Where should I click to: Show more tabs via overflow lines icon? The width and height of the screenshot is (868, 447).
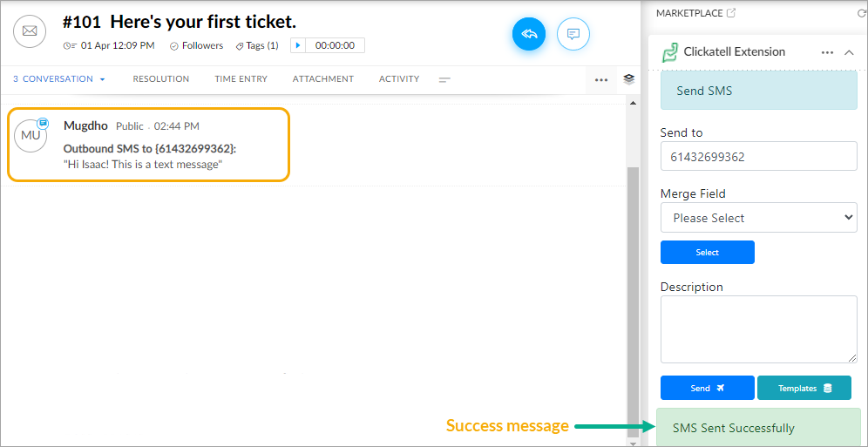coord(444,79)
